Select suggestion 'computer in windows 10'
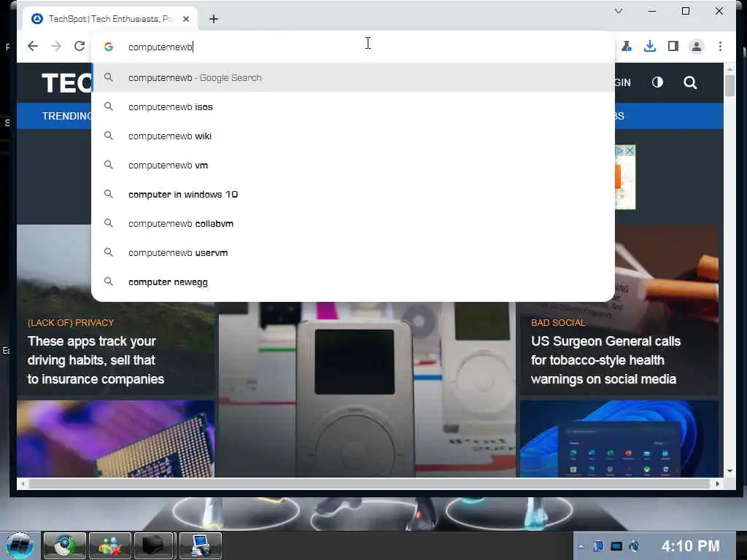The height and width of the screenshot is (560, 747). click(x=353, y=194)
